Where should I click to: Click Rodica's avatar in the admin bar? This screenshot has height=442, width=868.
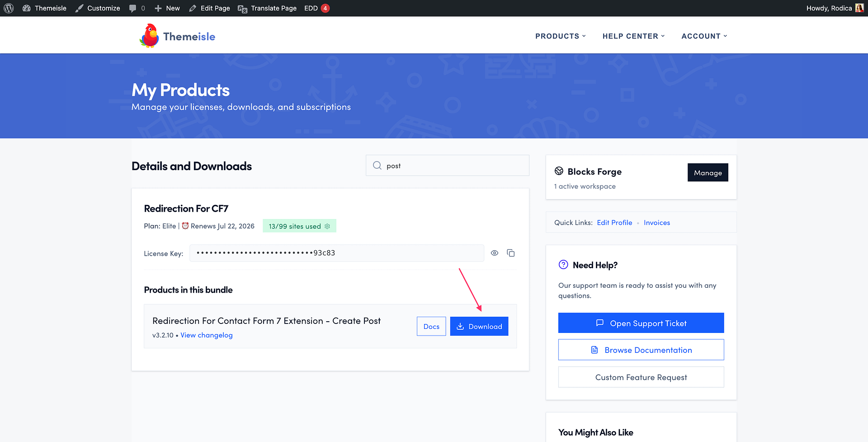pyautogui.click(x=859, y=8)
